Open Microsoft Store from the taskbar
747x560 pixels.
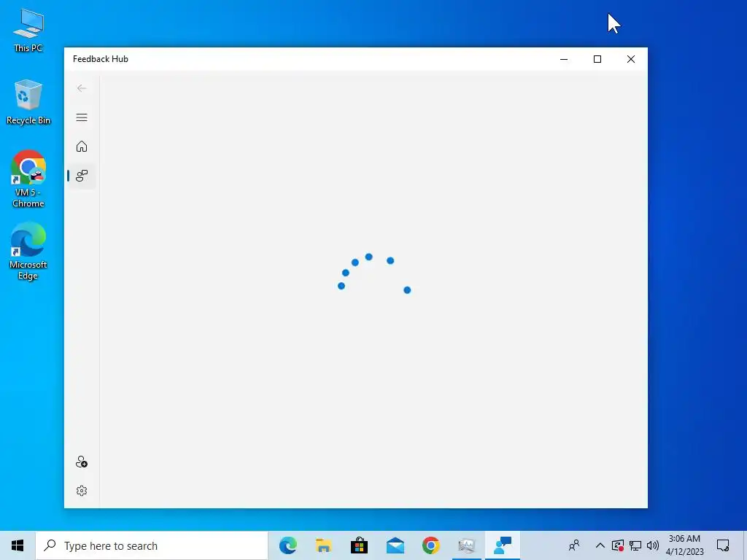pyautogui.click(x=359, y=545)
